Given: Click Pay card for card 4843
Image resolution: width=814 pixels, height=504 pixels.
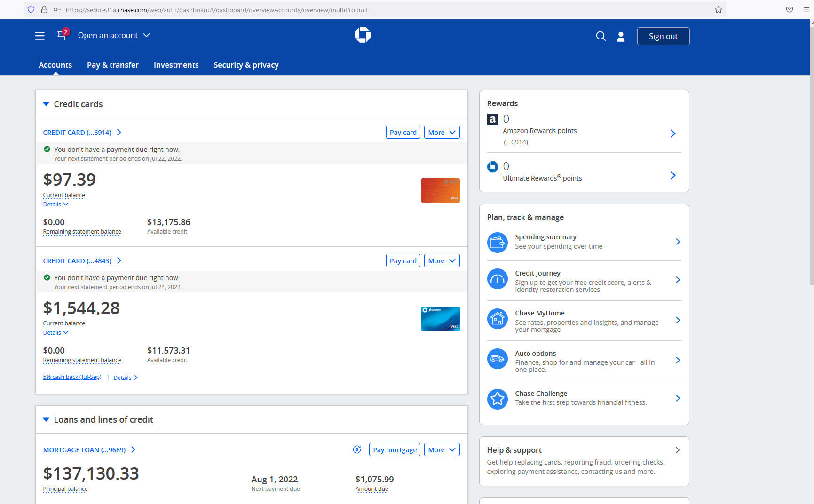Looking at the screenshot, I should (x=403, y=260).
